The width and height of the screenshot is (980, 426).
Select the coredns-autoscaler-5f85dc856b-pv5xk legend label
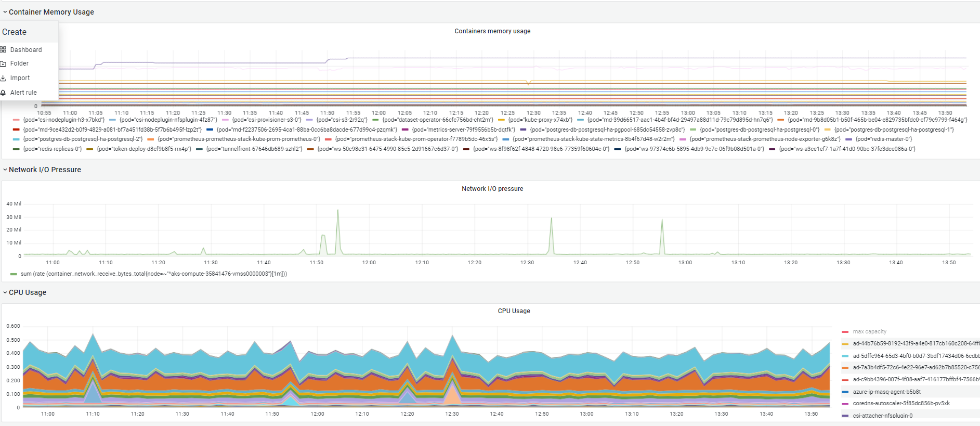pyautogui.click(x=901, y=404)
